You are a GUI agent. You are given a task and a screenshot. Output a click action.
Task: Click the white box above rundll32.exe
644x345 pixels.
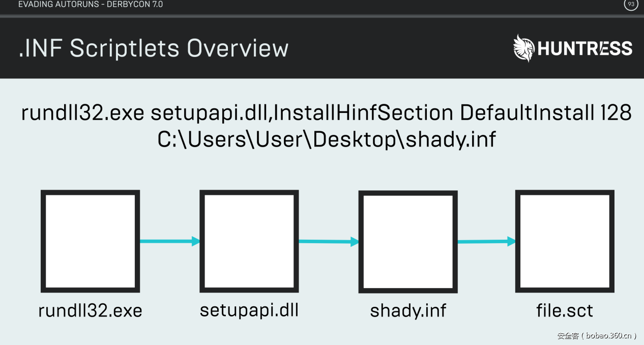(90, 242)
